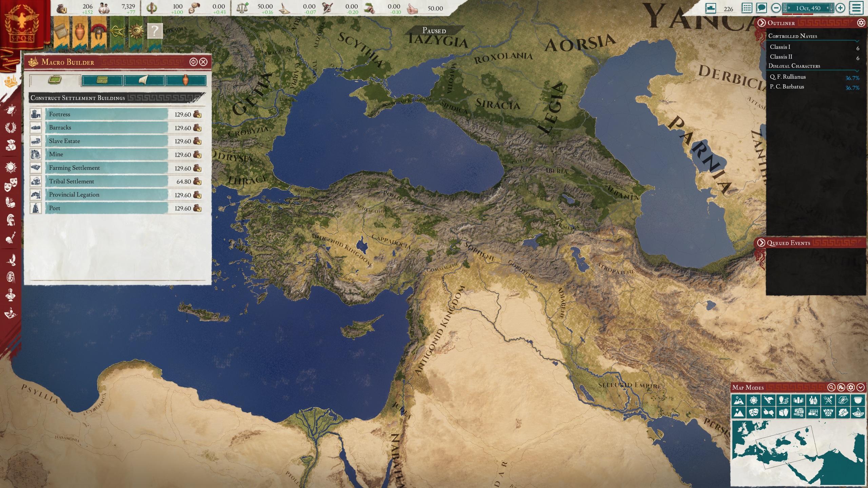The width and height of the screenshot is (868, 488).
Task: Select the diplomatic sword and flag map mode
Action: 768,400
